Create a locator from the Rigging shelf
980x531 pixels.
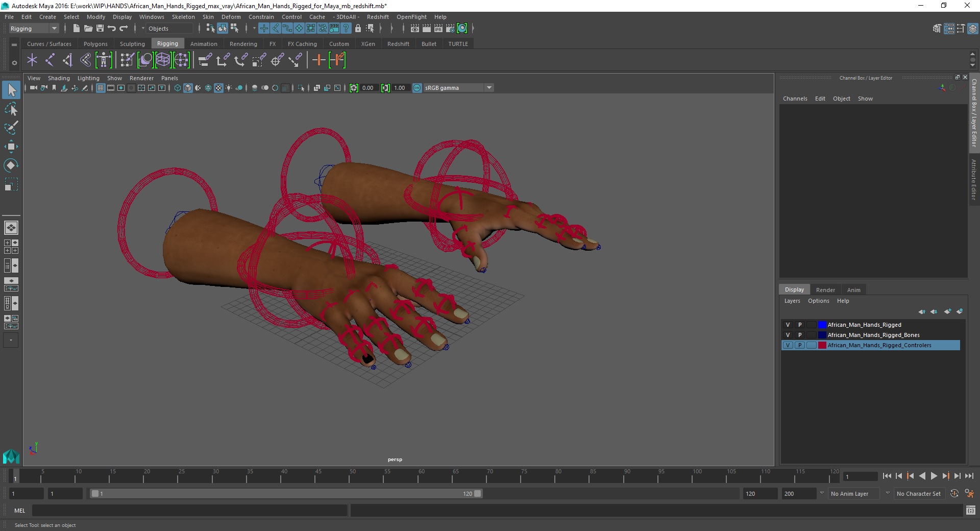[32, 60]
